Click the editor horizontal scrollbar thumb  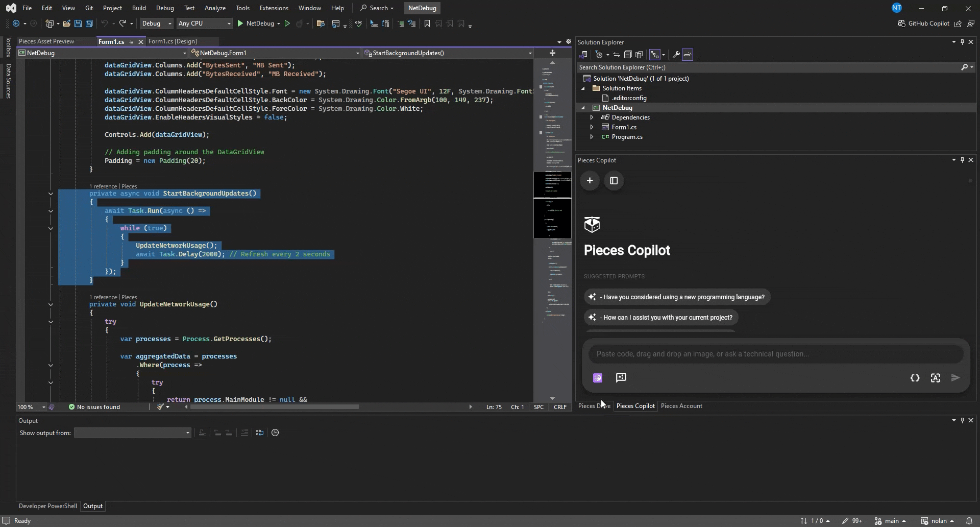(x=275, y=407)
